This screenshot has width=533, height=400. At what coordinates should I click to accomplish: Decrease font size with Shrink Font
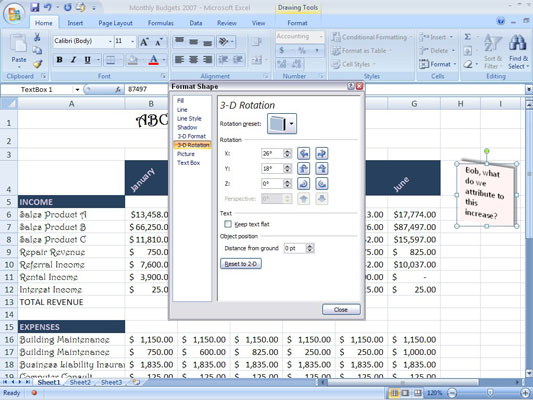(x=159, y=42)
